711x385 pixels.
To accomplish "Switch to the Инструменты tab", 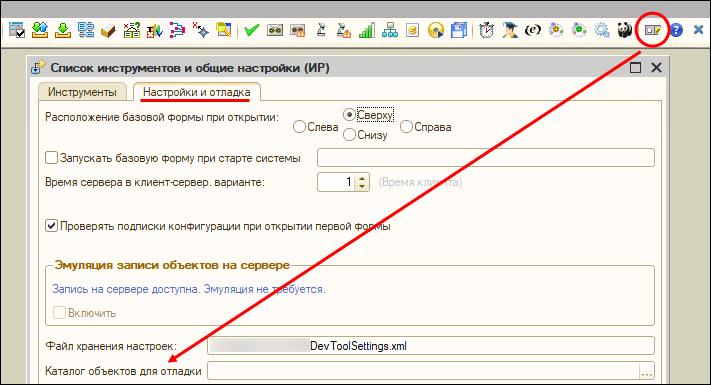I will pyautogui.click(x=82, y=92).
